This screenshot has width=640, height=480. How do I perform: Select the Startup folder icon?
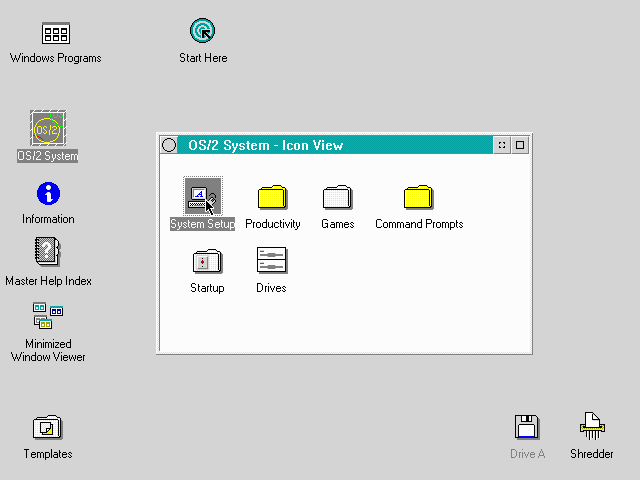pyautogui.click(x=207, y=261)
